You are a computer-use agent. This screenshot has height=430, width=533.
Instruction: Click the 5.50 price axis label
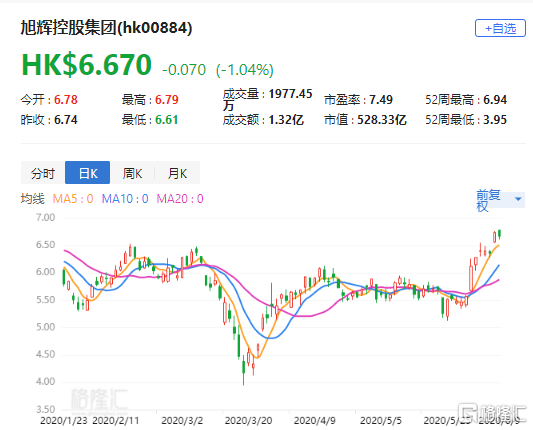tap(46, 299)
